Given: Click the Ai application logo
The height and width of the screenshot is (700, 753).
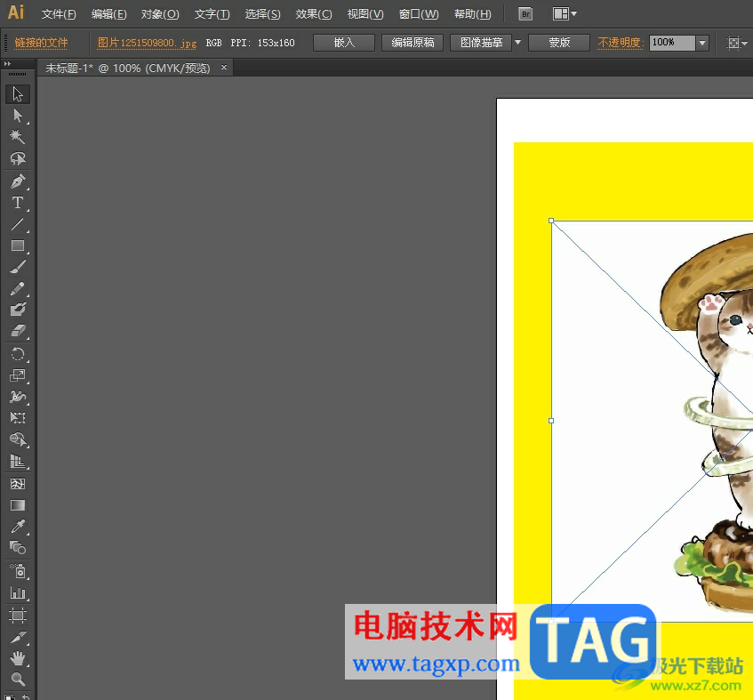Looking at the screenshot, I should [x=16, y=12].
